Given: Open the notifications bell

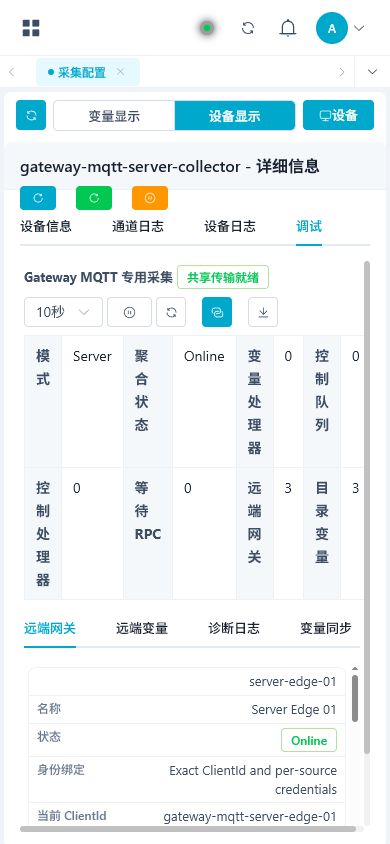Looking at the screenshot, I should [288, 28].
